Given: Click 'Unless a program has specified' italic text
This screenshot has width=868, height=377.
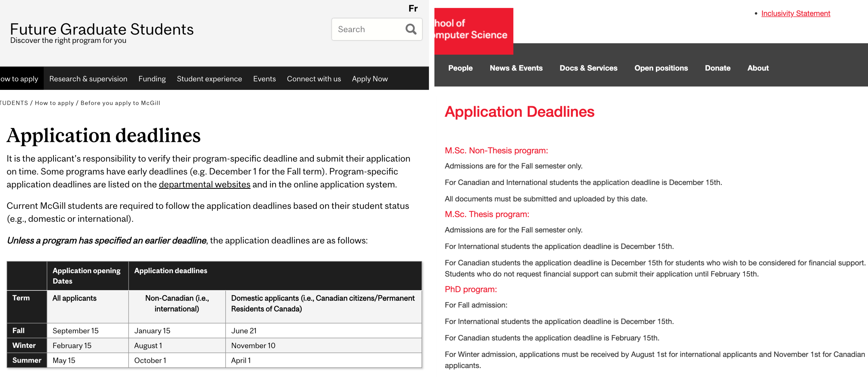Looking at the screenshot, I should click(106, 241).
